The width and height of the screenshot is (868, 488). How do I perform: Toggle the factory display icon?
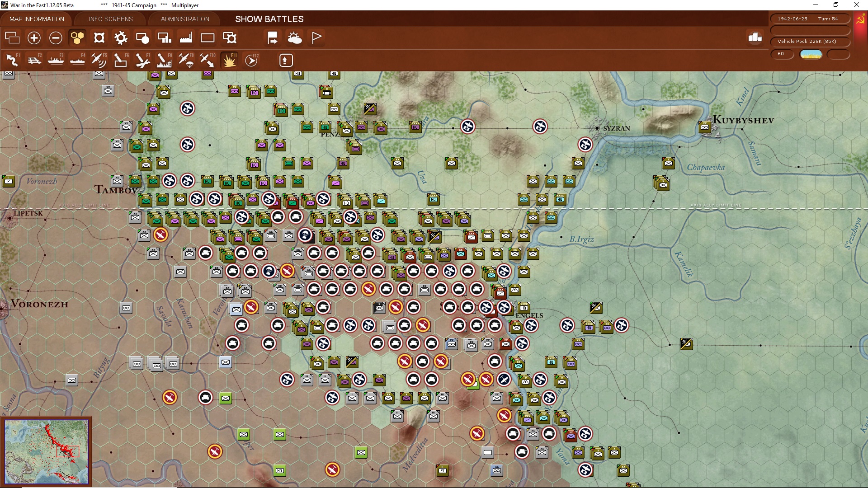click(186, 38)
